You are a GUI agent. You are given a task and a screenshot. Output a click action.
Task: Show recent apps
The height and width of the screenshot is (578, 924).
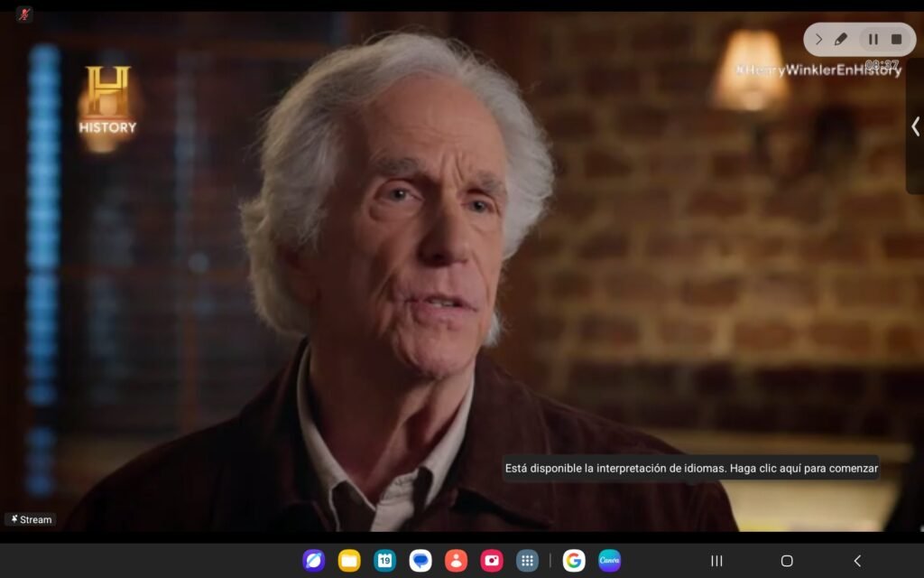716,561
